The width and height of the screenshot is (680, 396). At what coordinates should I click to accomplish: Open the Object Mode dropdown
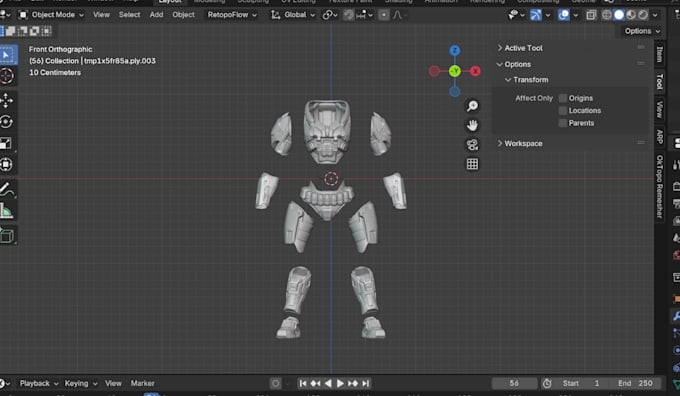tap(51, 15)
